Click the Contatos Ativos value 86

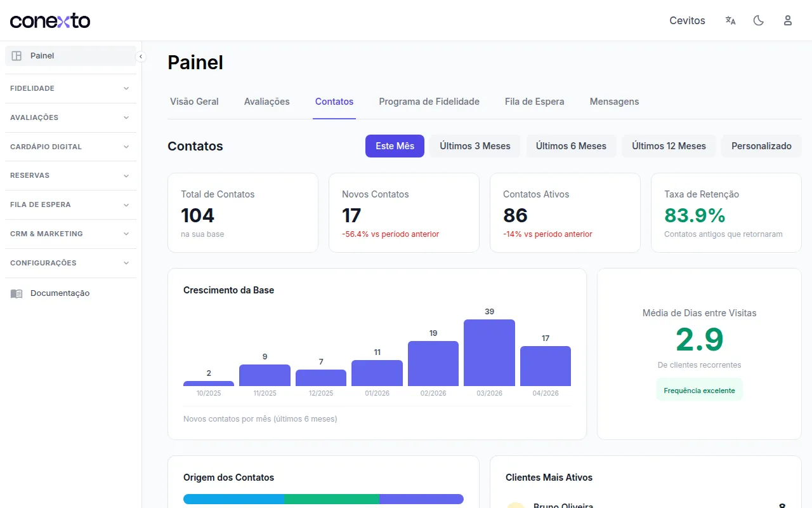[x=515, y=215]
